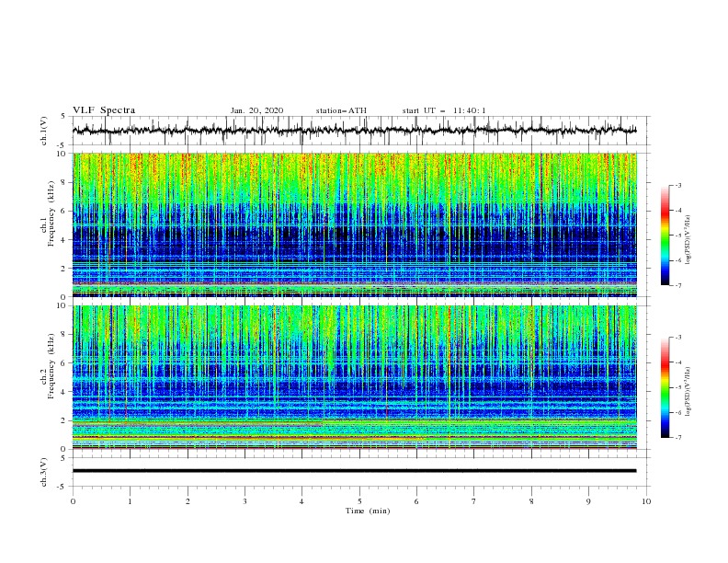Viewport: 728px width, 563px height.
Task: Click the time axis tick label '8'
Action: [x=531, y=501]
